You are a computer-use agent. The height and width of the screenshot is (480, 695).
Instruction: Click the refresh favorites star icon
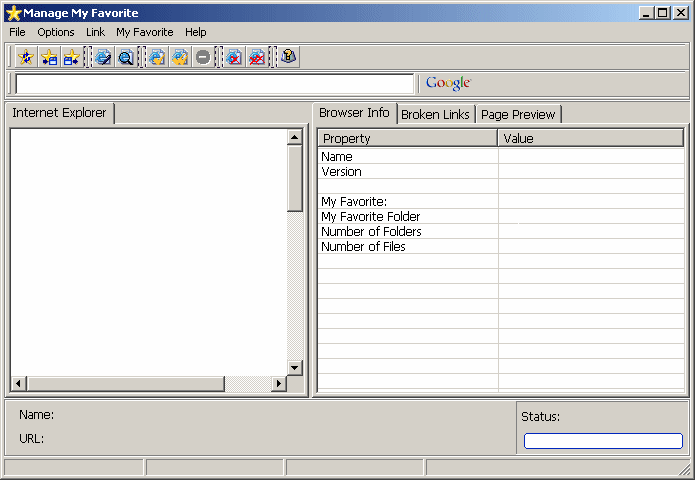click(26, 57)
